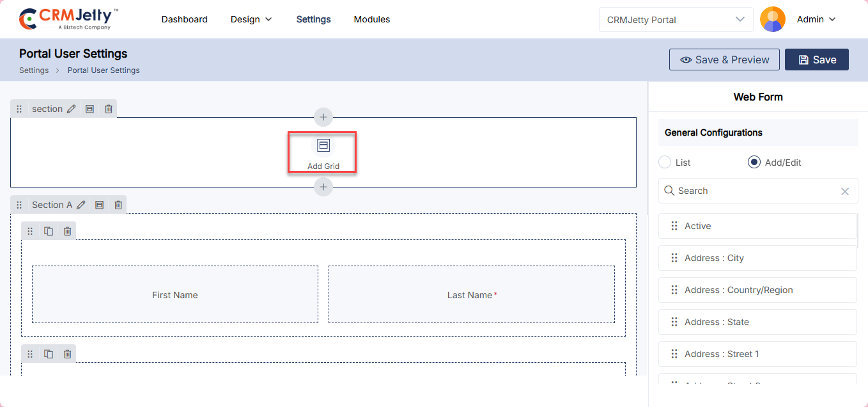The image size is (868, 407).
Task: Click the pencil icon beside 'section'
Action: pyautogui.click(x=71, y=109)
